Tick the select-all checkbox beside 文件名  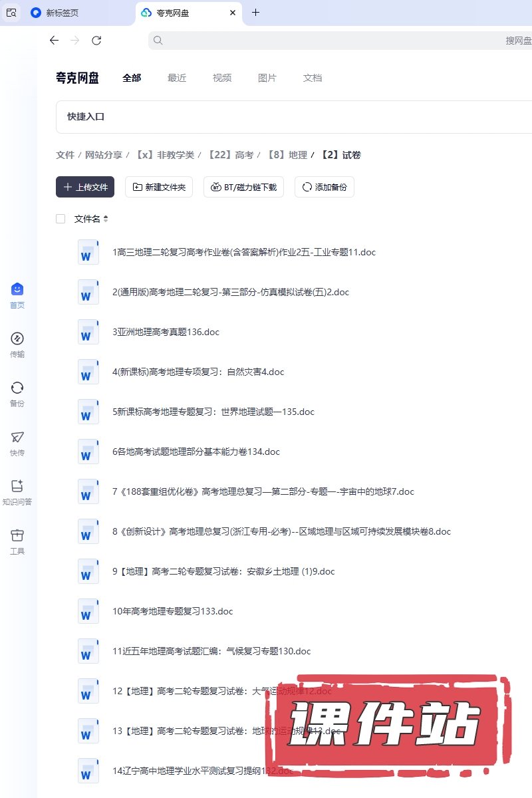pos(61,219)
